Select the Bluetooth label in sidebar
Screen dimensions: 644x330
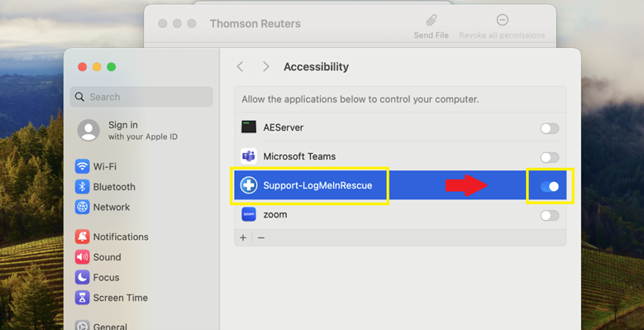[x=114, y=187]
